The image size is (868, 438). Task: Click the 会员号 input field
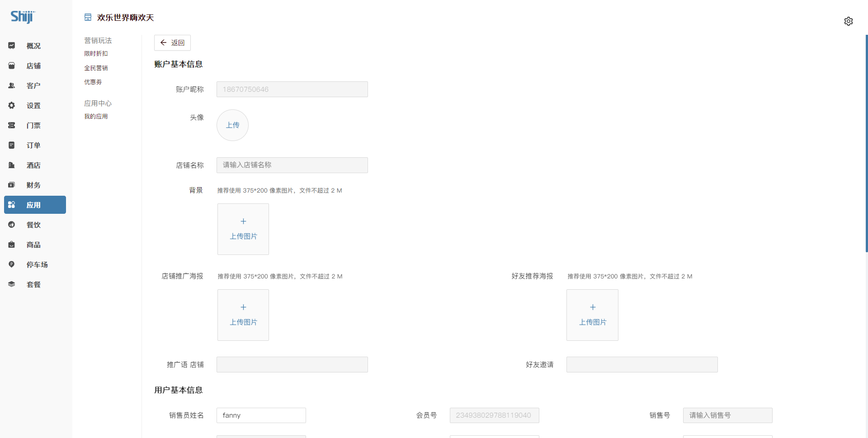[495, 415]
